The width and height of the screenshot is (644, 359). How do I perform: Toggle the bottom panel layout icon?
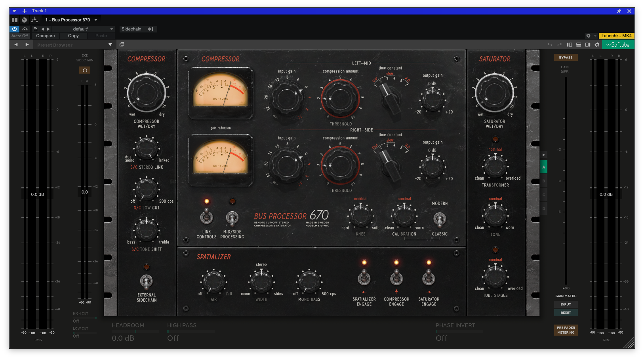pyautogui.click(x=579, y=45)
